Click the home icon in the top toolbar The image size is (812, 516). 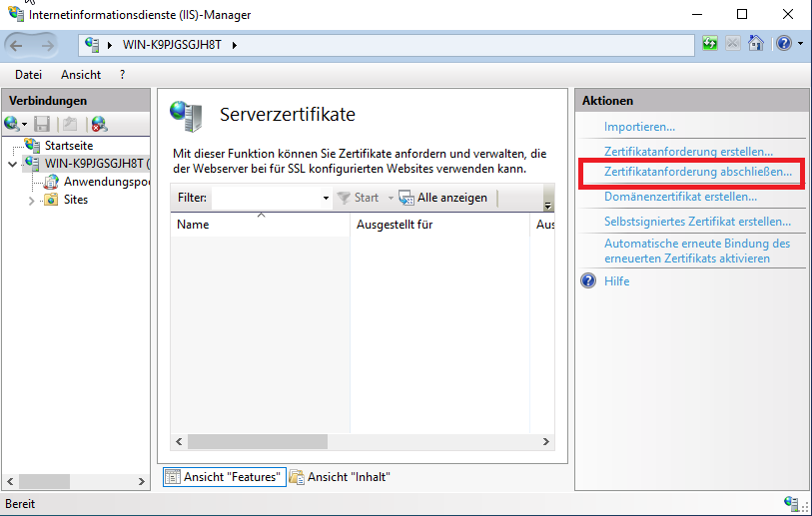[x=756, y=44]
